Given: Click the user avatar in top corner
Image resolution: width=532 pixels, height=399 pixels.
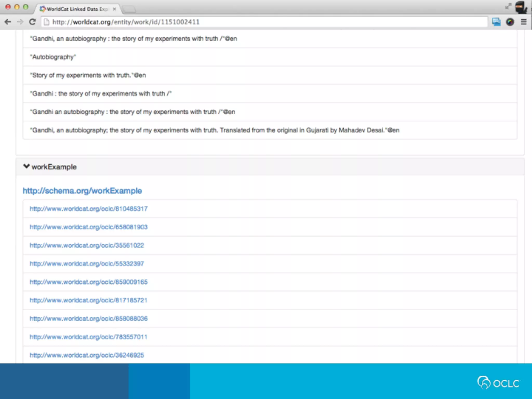Looking at the screenshot, I should (521, 7).
